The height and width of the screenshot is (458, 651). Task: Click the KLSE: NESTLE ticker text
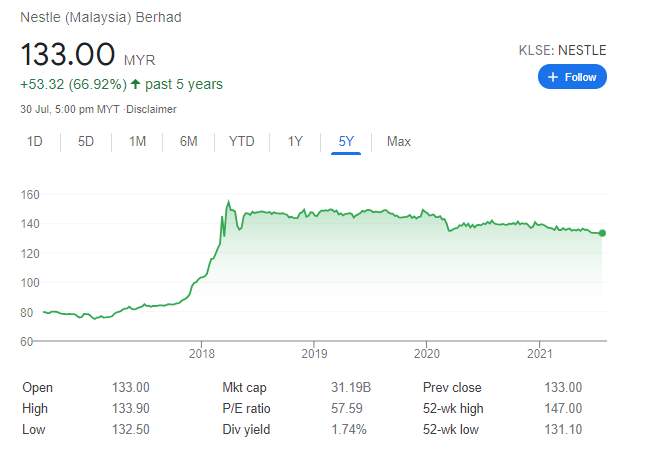[562, 50]
